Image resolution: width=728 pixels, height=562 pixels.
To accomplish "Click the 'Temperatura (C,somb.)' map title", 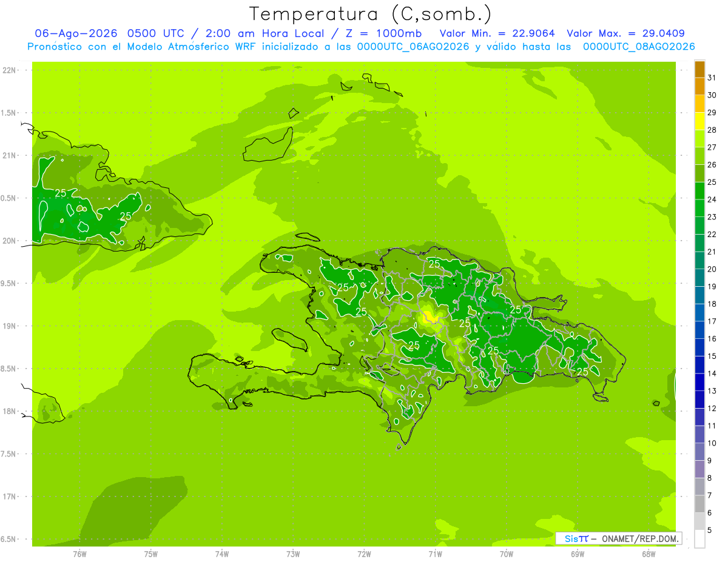I will pos(371,14).
